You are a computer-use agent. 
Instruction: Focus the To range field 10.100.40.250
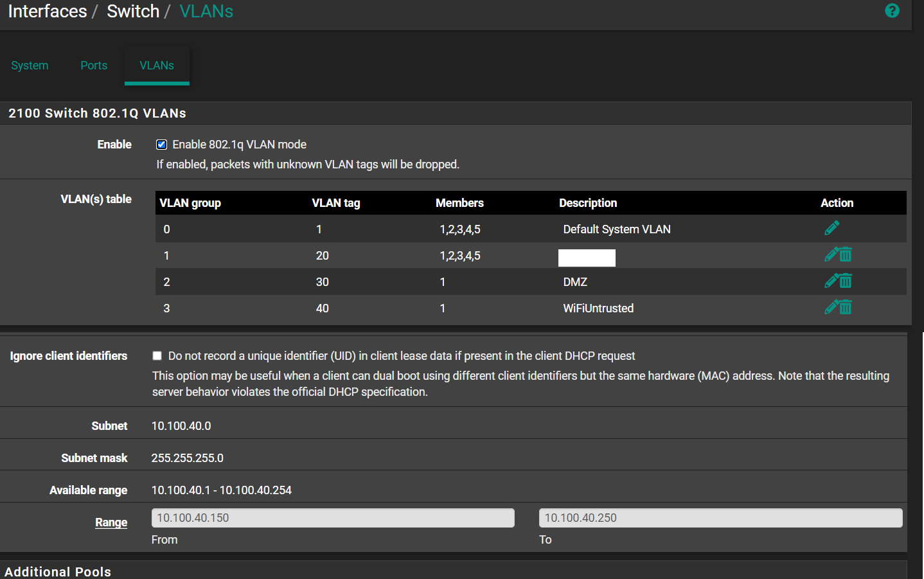[x=721, y=518]
